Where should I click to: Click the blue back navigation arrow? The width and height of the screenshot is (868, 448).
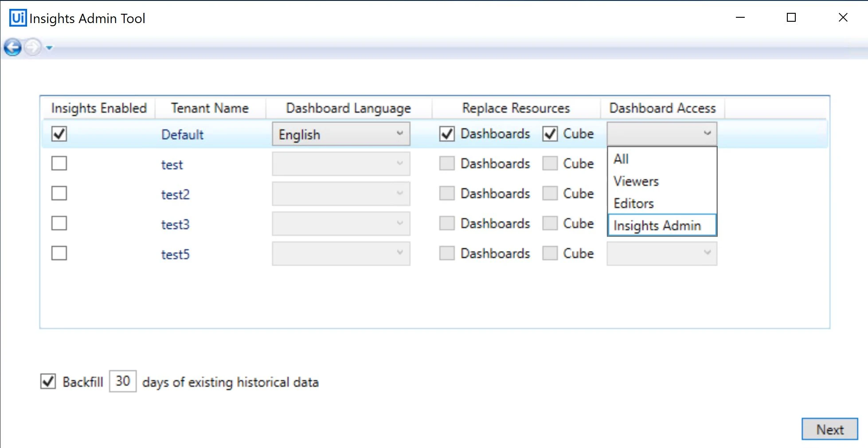pos(13,47)
